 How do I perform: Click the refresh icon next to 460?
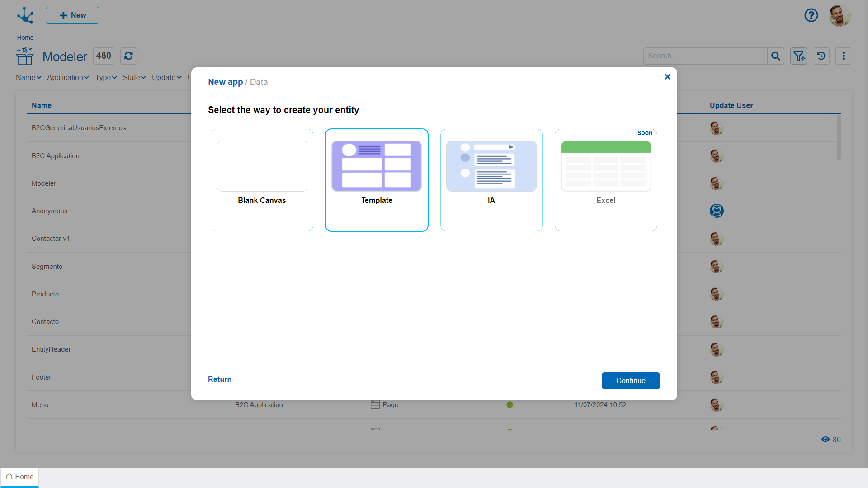pyautogui.click(x=128, y=56)
